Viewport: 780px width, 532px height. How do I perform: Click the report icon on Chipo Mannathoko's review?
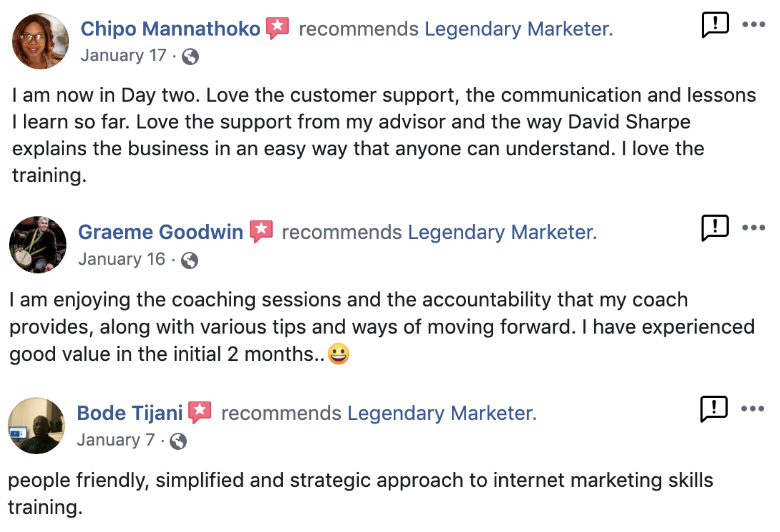point(715,25)
